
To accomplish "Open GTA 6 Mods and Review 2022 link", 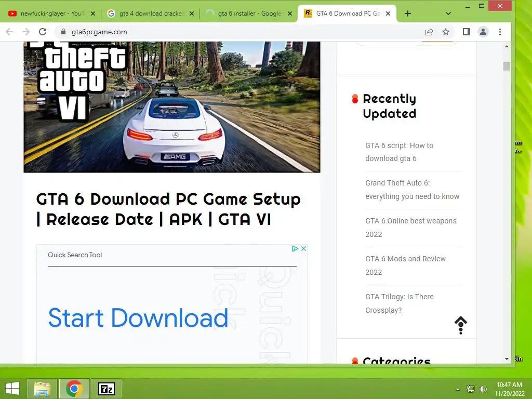I will [x=405, y=265].
